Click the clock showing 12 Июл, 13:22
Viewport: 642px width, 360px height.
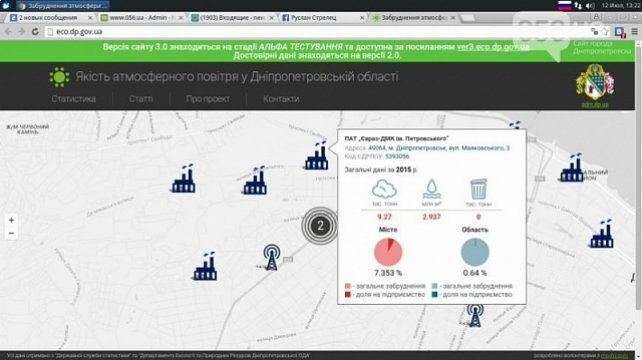(621, 5)
